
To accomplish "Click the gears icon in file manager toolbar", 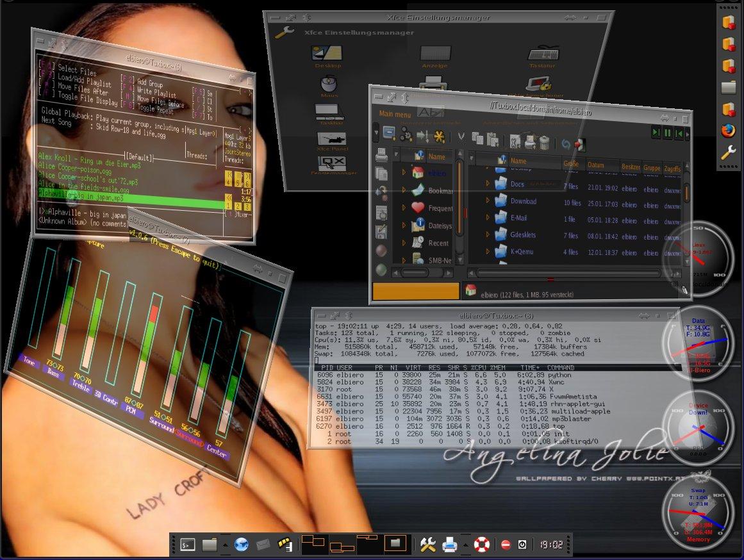I will 406,135.
